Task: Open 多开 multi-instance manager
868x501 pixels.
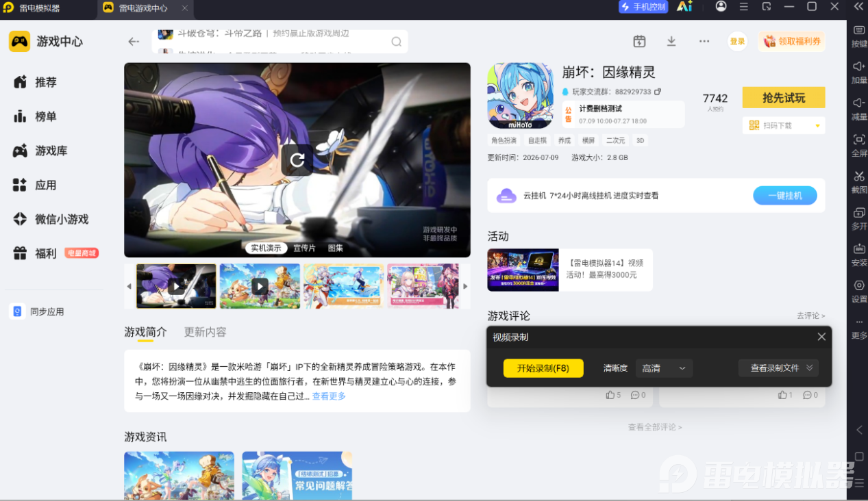Action: tap(859, 218)
